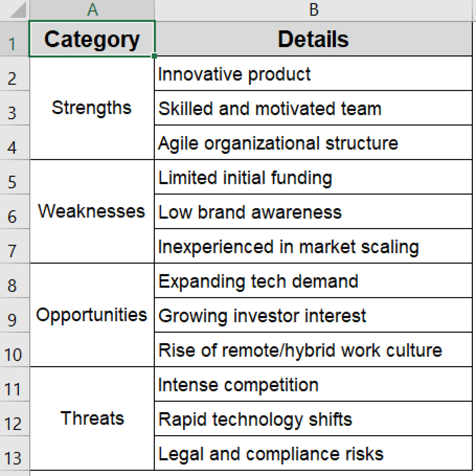Select the Limited initial funding cell

[x=313, y=177]
